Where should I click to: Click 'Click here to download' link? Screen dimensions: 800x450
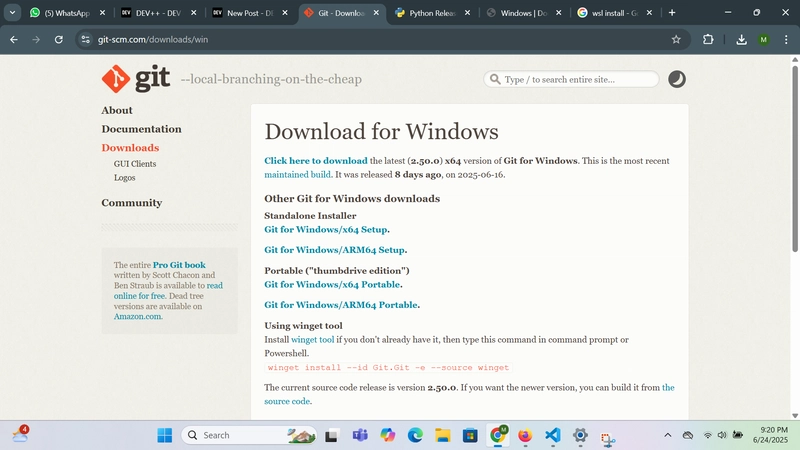(x=316, y=161)
